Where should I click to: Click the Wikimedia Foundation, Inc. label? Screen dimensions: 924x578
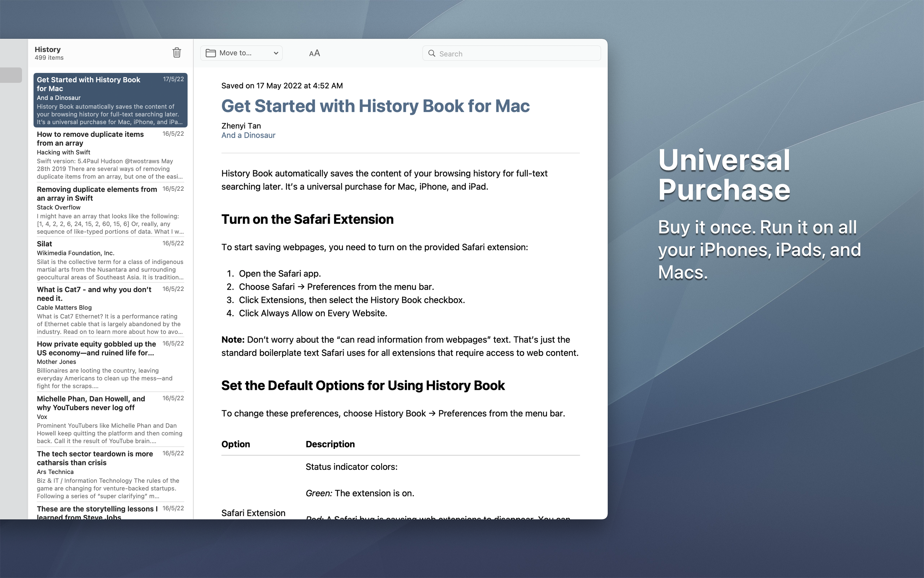(x=76, y=253)
